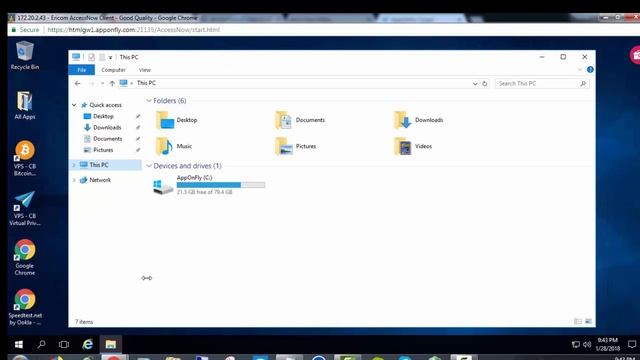Screen dimensions: 640x360
Task: Click the "21.5 GB free of 79.4 GB" text
Action: click(204, 192)
